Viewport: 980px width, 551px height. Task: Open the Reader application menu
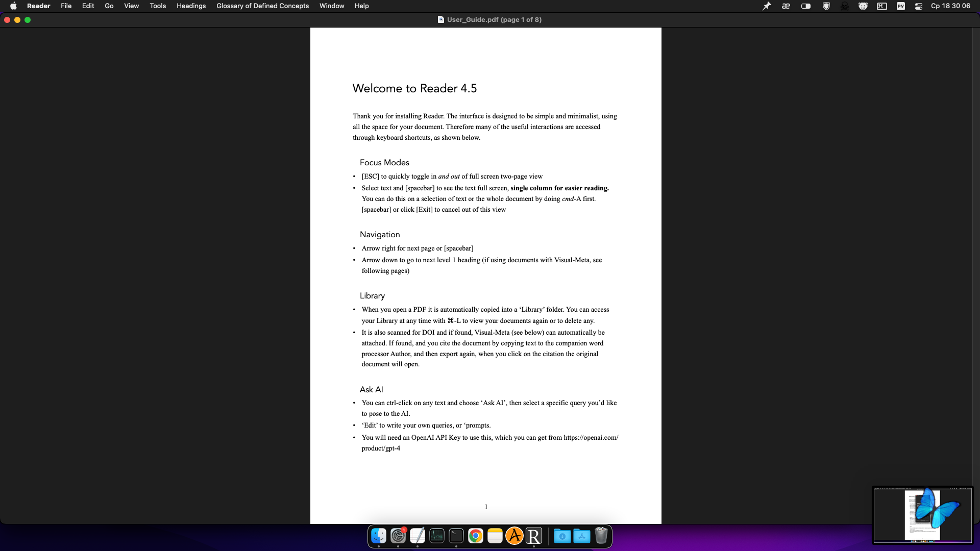click(x=38, y=6)
